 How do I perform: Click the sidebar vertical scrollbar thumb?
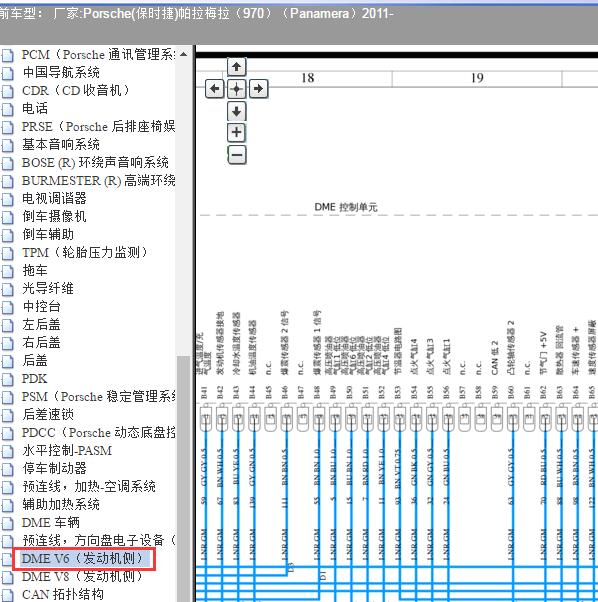tap(184, 478)
